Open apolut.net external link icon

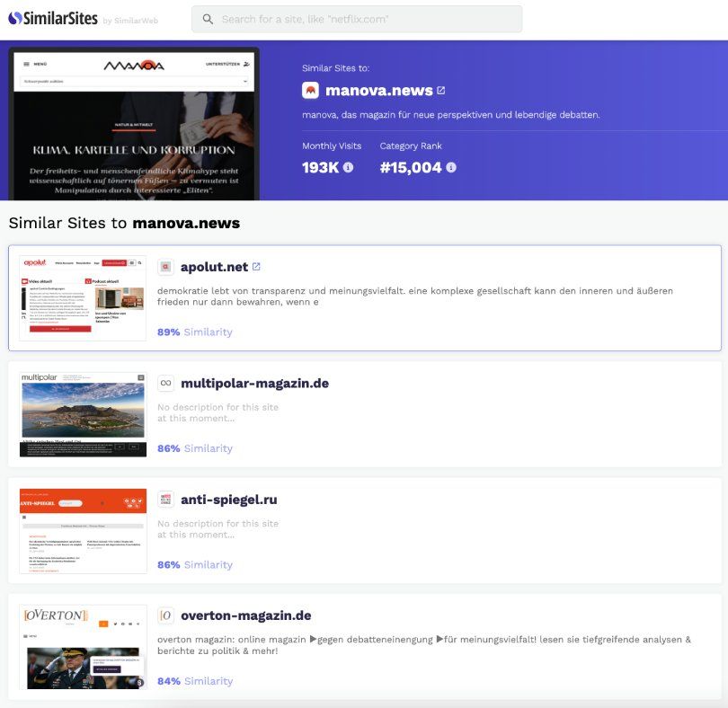tap(256, 267)
